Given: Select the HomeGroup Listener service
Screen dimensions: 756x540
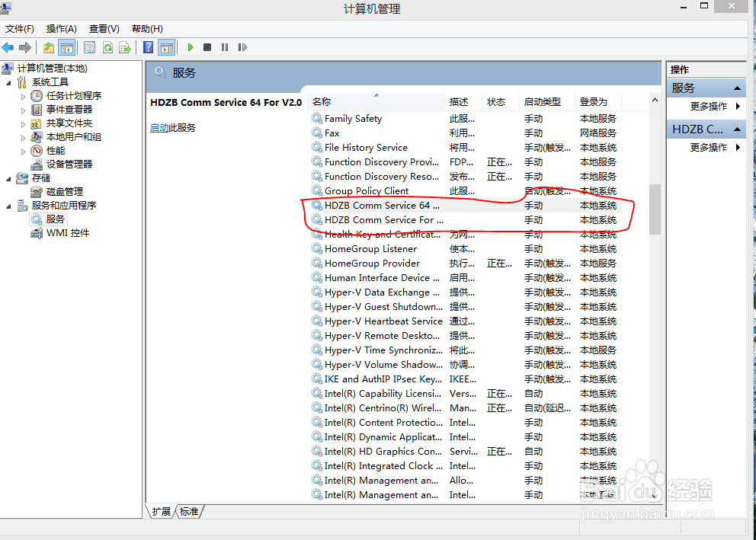Looking at the screenshot, I should (x=466, y=248).
